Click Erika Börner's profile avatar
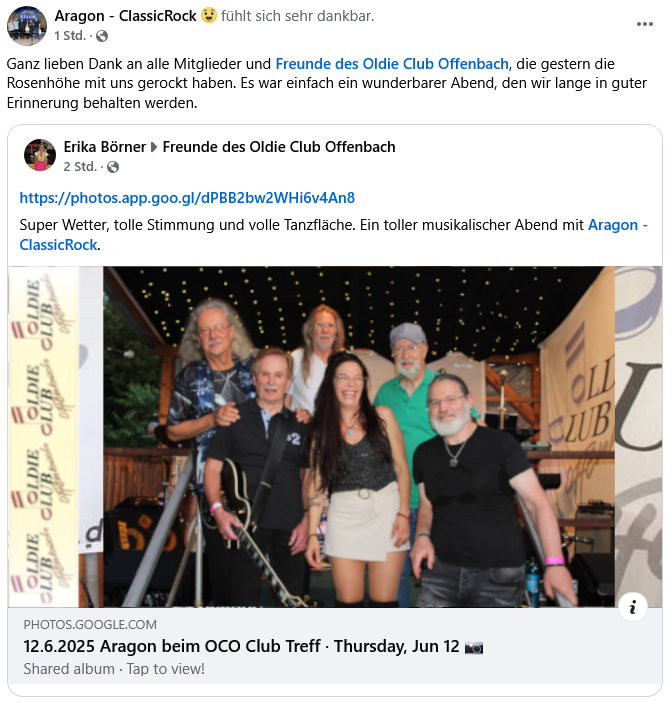The image size is (672, 702). pyautogui.click(x=40, y=155)
